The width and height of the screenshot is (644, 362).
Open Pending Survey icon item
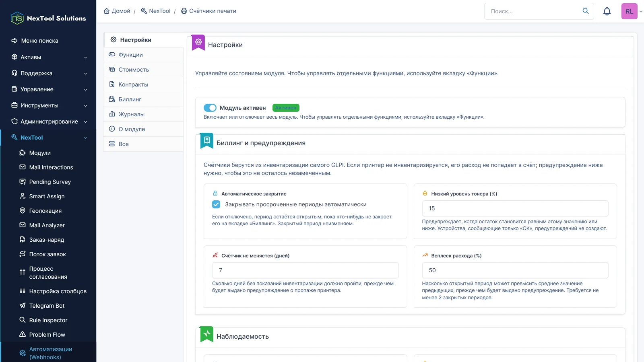pyautogui.click(x=23, y=182)
